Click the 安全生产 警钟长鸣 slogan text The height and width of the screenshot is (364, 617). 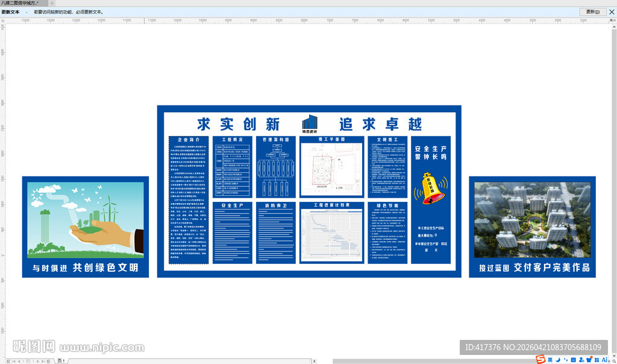coord(431,152)
